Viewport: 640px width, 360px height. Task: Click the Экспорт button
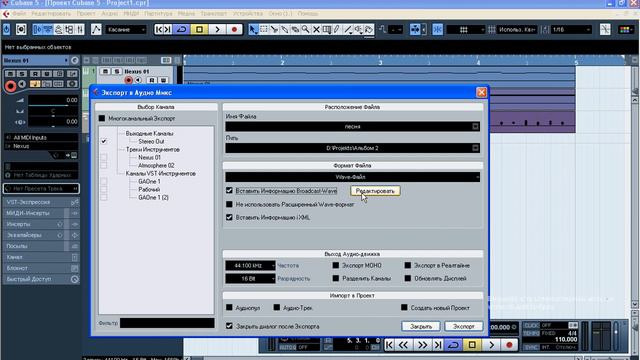tap(463, 327)
